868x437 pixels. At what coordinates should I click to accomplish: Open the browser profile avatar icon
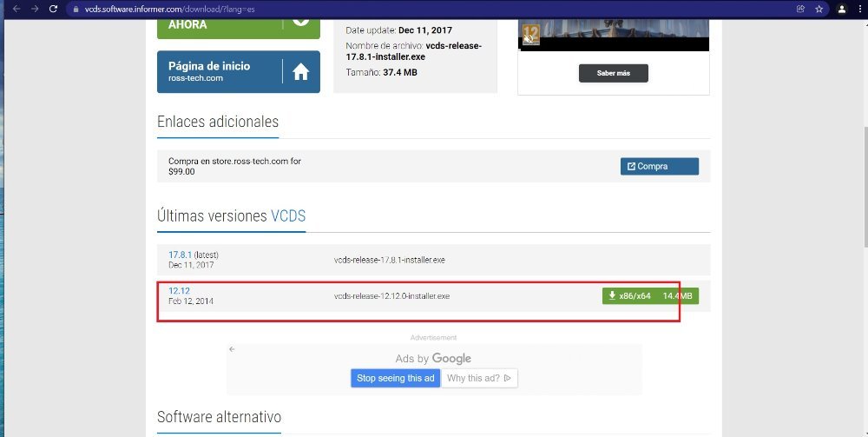841,9
